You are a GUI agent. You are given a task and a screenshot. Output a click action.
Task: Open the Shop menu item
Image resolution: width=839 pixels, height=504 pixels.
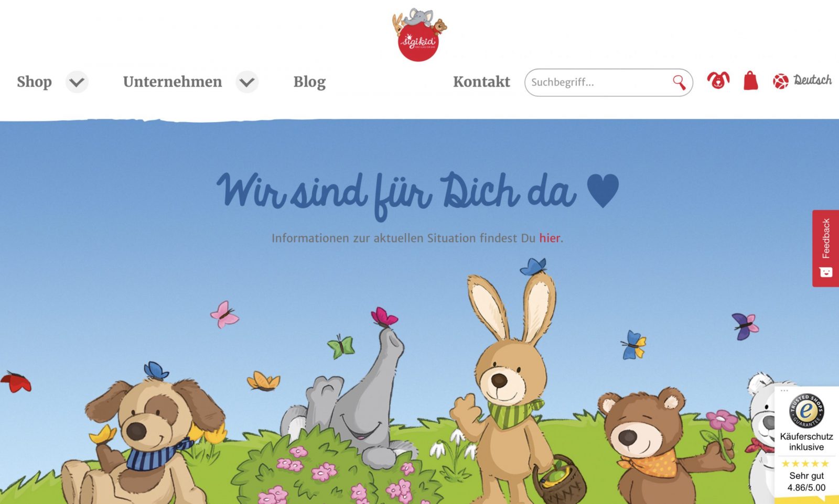34,82
